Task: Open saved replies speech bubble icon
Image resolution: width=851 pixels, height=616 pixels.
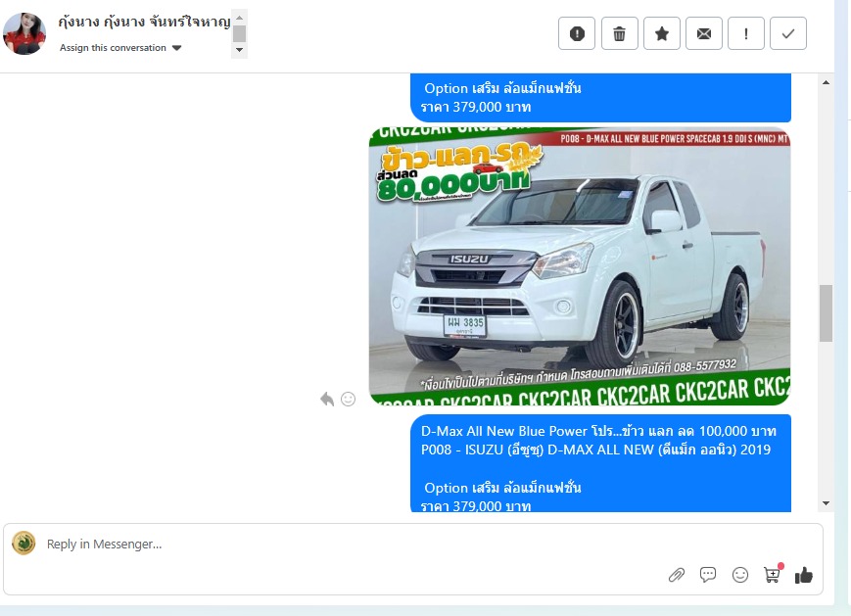Action: click(x=708, y=575)
